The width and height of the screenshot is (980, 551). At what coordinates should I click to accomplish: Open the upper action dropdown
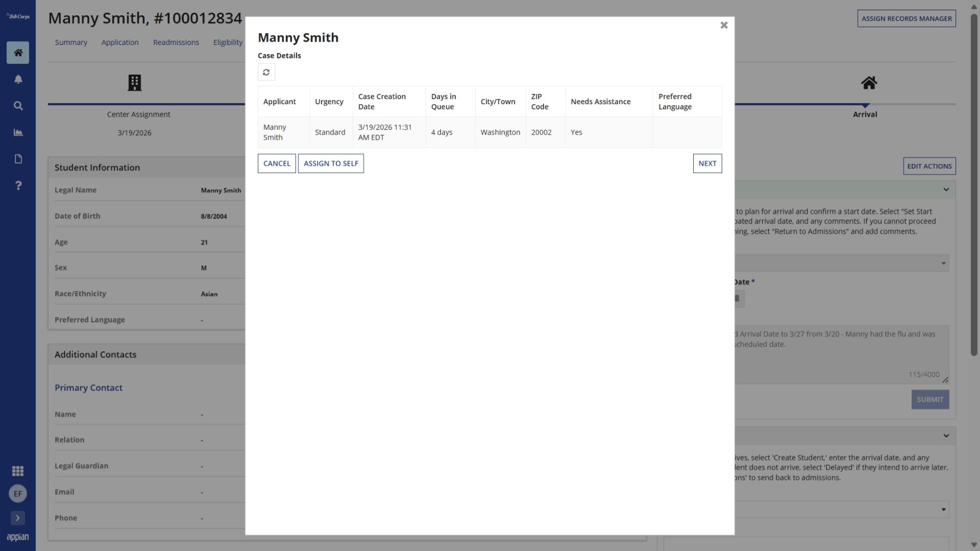pyautogui.click(x=841, y=263)
